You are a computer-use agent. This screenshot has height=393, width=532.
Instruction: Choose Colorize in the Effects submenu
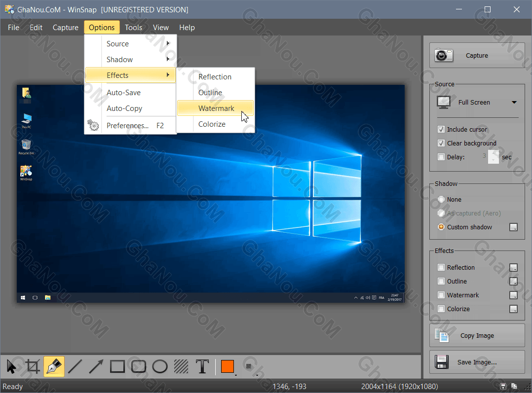[216, 124]
